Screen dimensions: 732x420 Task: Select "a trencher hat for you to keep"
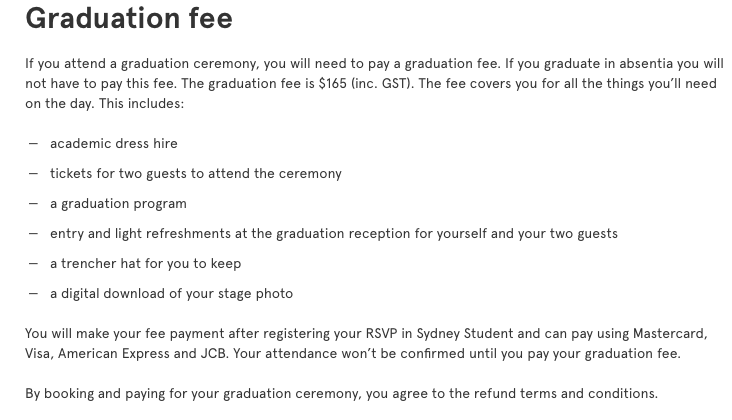pos(146,264)
